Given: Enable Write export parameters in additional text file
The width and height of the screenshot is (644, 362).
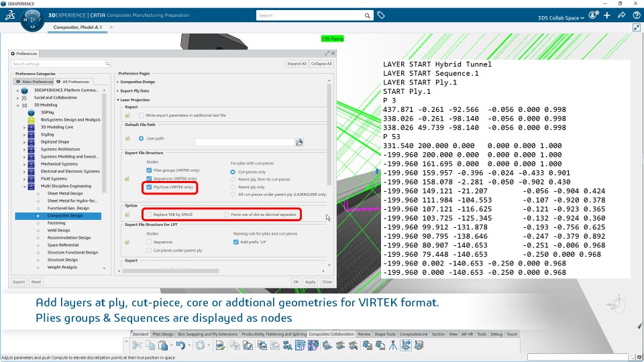Looking at the screenshot, I should click(142, 115).
